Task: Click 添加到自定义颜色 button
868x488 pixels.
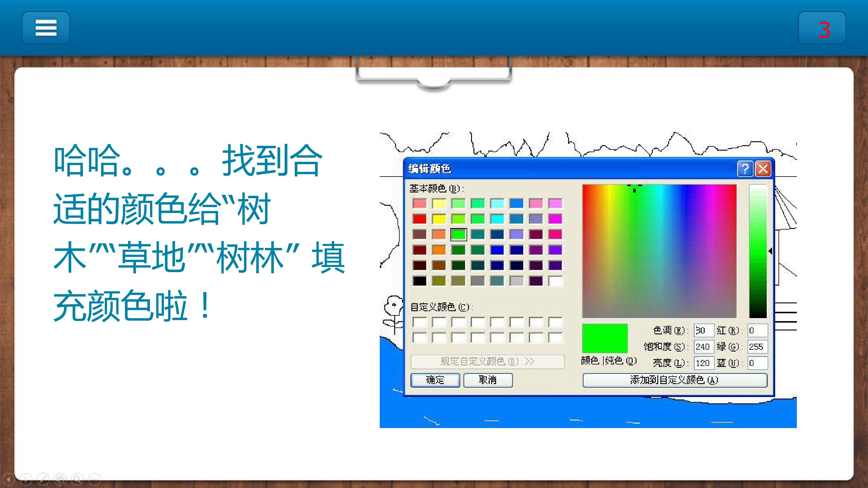Action: (675, 380)
